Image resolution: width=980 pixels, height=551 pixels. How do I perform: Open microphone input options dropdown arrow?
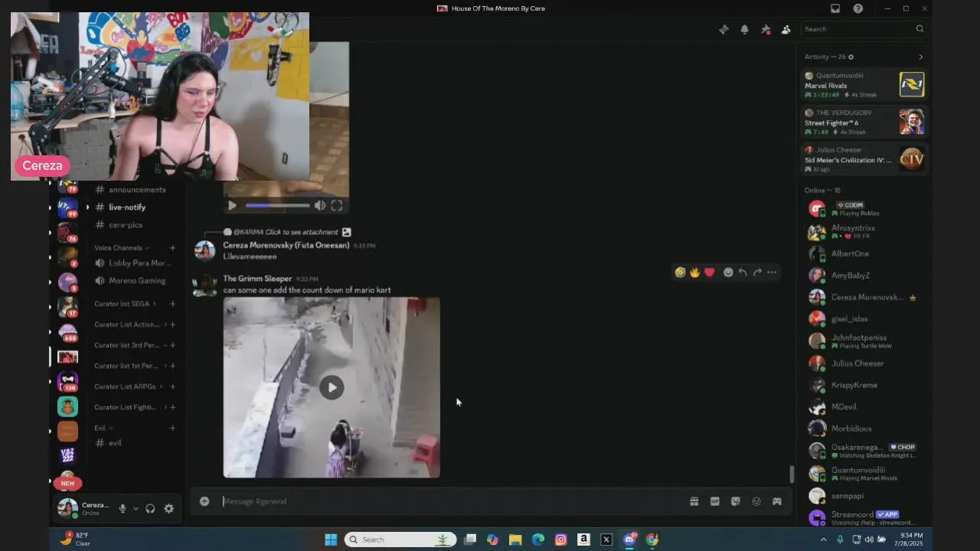[136, 509]
